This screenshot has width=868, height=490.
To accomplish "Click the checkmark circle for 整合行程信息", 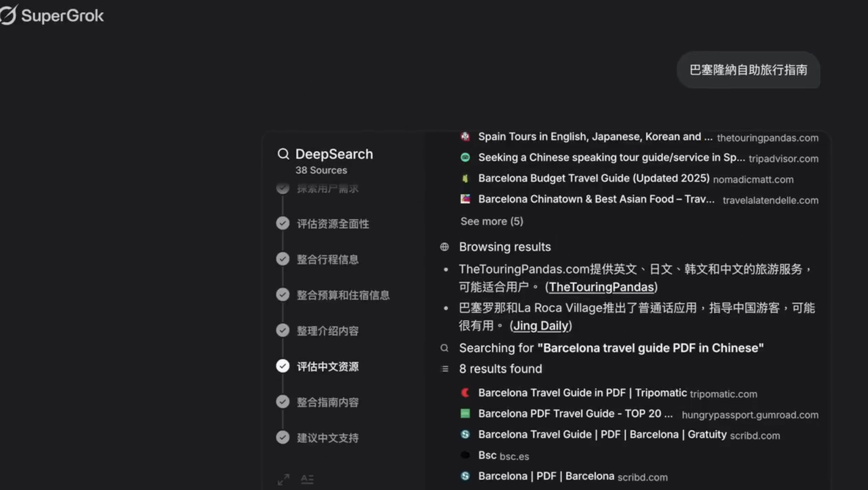I will pos(283,259).
